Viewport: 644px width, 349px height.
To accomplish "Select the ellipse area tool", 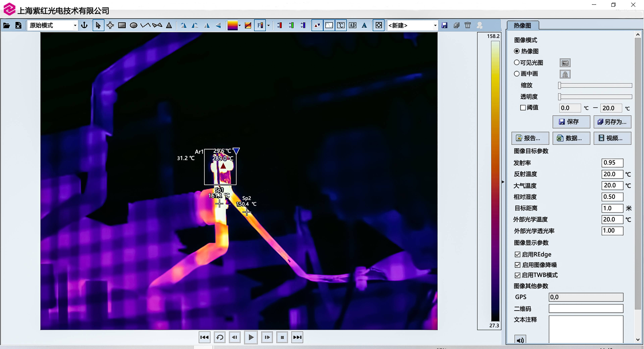I will tap(133, 25).
